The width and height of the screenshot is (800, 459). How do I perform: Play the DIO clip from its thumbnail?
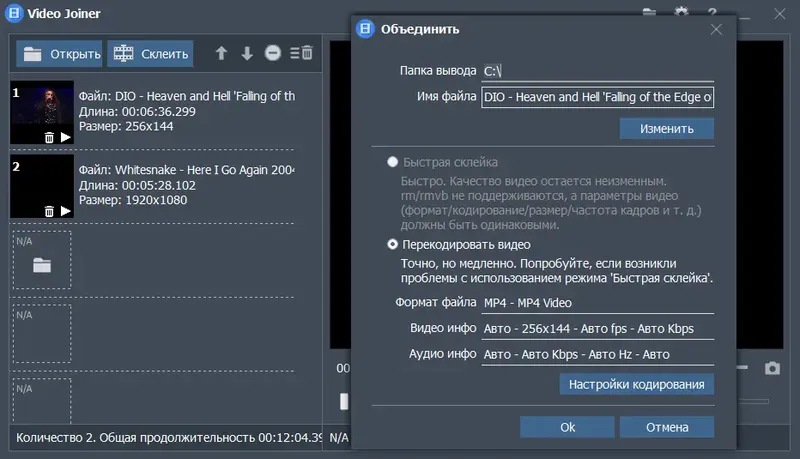[x=65, y=137]
